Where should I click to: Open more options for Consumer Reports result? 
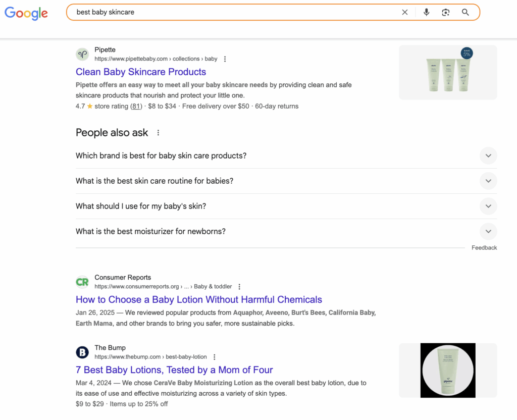[x=239, y=287]
